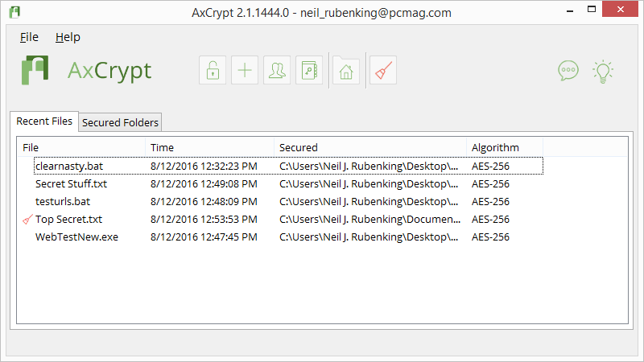The height and width of the screenshot is (362, 644).
Task: Click the 12:48:09 PM time cell
Action: (x=204, y=202)
